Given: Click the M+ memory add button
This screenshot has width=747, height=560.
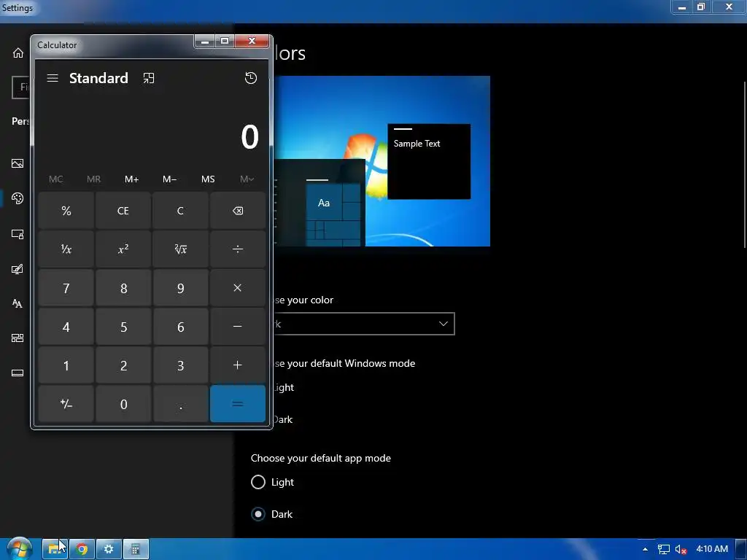Looking at the screenshot, I should [x=131, y=179].
